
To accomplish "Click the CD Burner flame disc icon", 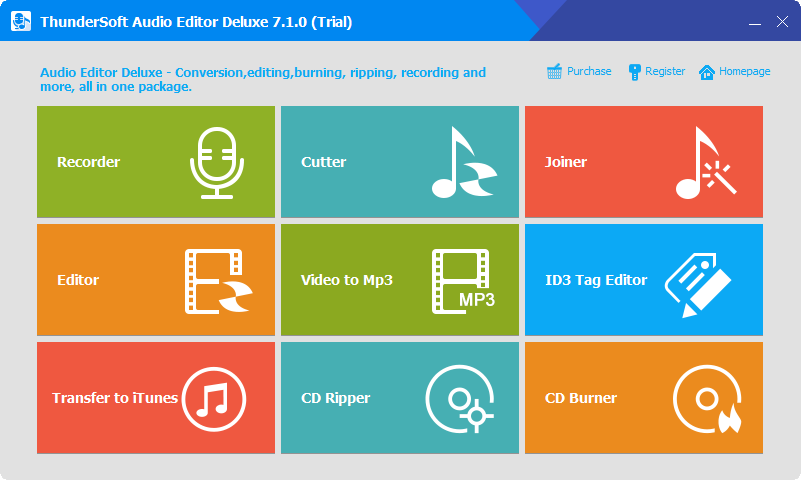I will point(708,399).
